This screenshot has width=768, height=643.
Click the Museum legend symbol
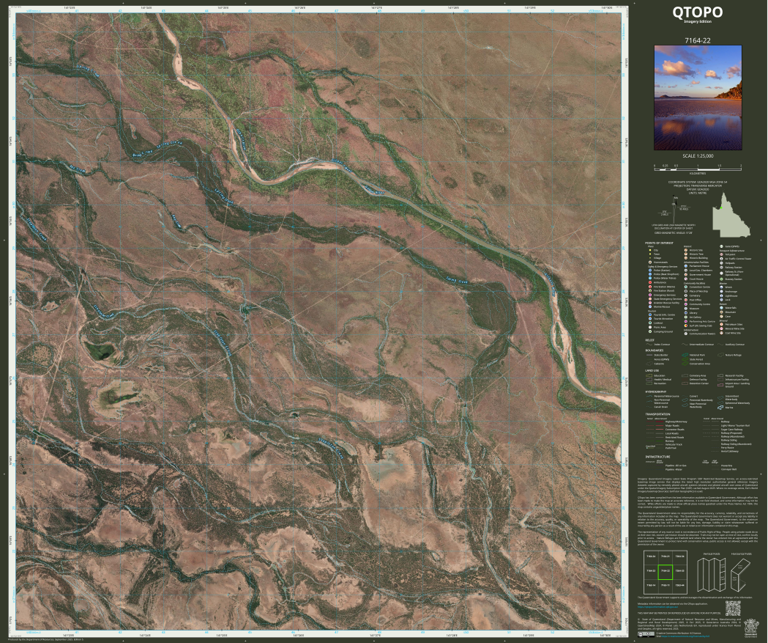pyautogui.click(x=686, y=309)
